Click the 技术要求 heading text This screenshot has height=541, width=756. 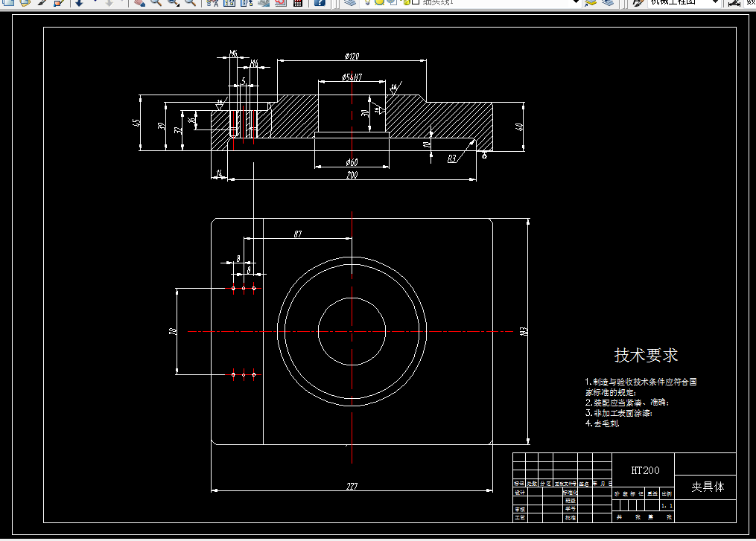[x=646, y=355]
